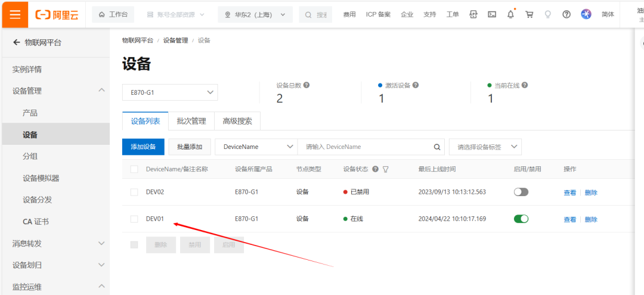The width and height of the screenshot is (644, 295).
Task: Select the DEV02 row checkbox
Action: point(134,192)
